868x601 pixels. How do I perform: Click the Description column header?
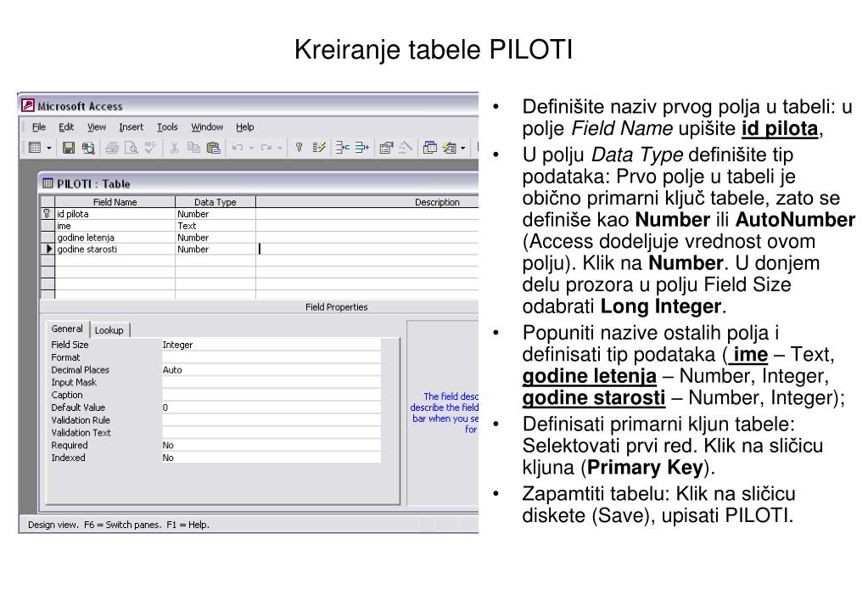click(x=367, y=202)
